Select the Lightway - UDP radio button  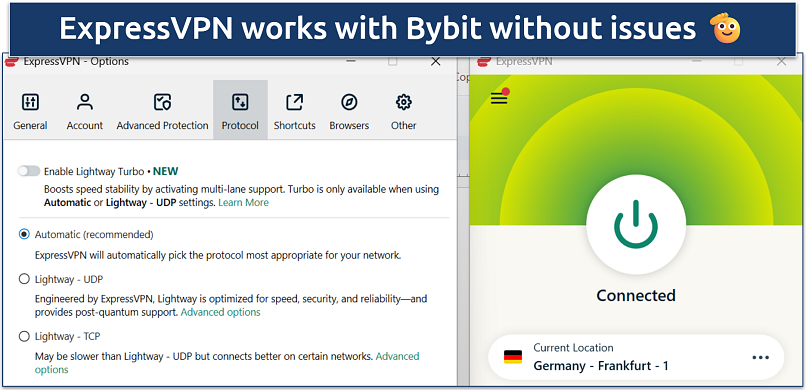point(24,279)
